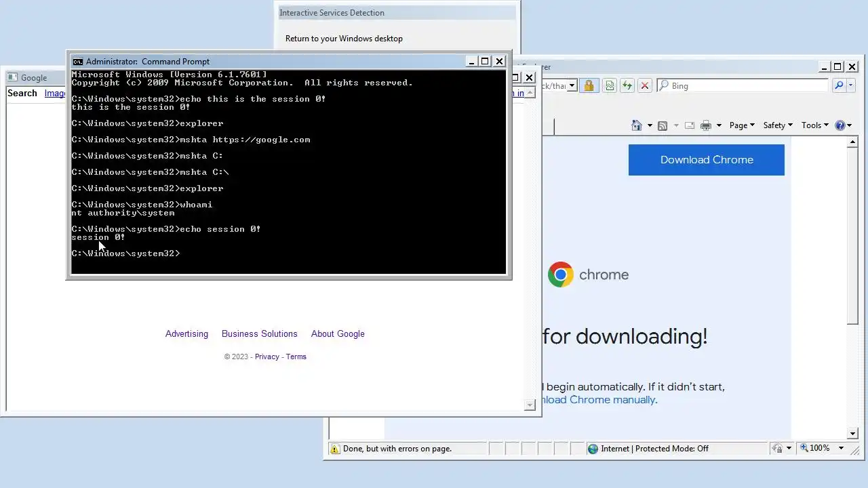This screenshot has height=488, width=868.
Task: Minimize the Internet Explorer window
Action: (824, 67)
